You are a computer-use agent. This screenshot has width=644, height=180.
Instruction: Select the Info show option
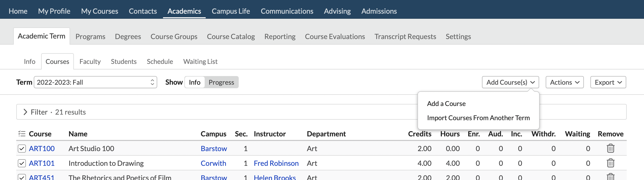pos(195,82)
